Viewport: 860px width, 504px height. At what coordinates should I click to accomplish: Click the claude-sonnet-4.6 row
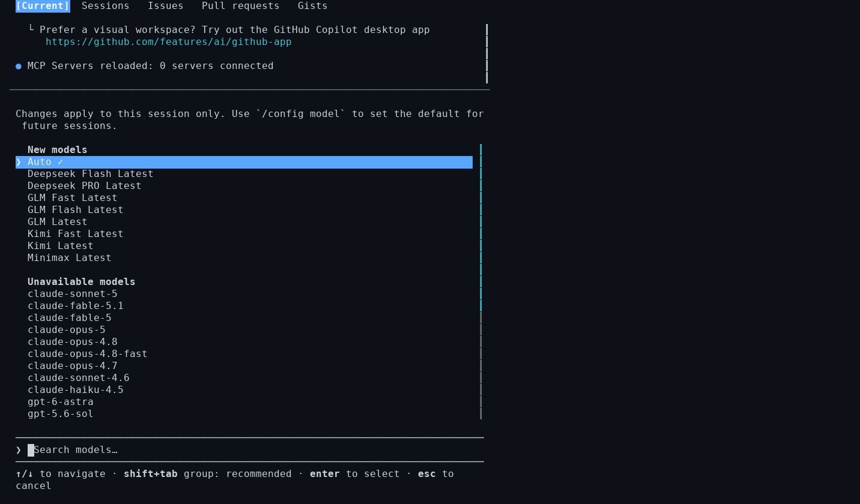[79, 378]
